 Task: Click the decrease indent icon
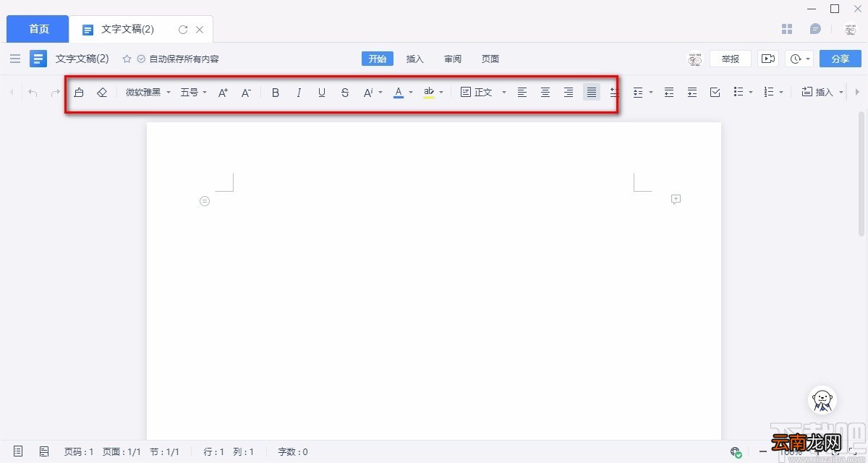[669, 93]
